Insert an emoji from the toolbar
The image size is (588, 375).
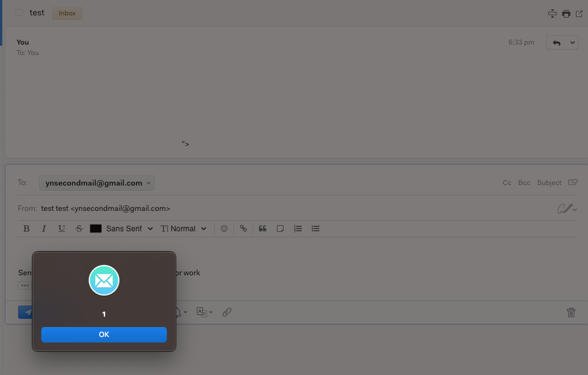tap(224, 229)
